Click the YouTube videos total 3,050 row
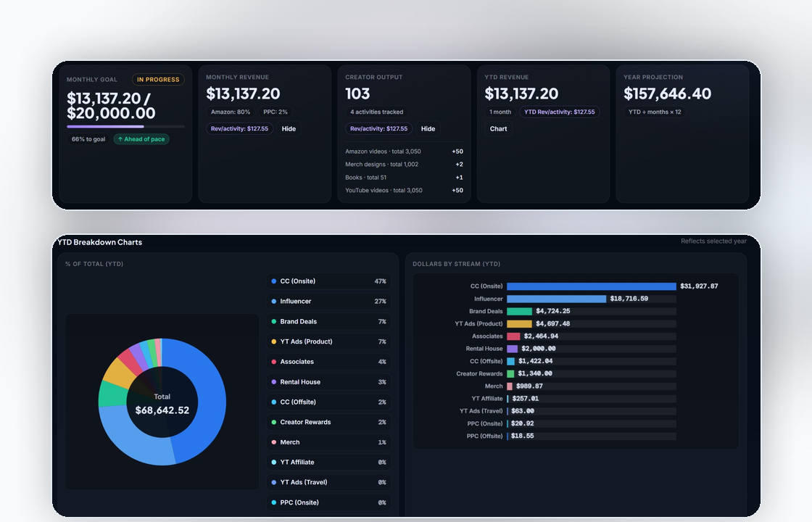Screen dimensions: 812x522 point(404,191)
